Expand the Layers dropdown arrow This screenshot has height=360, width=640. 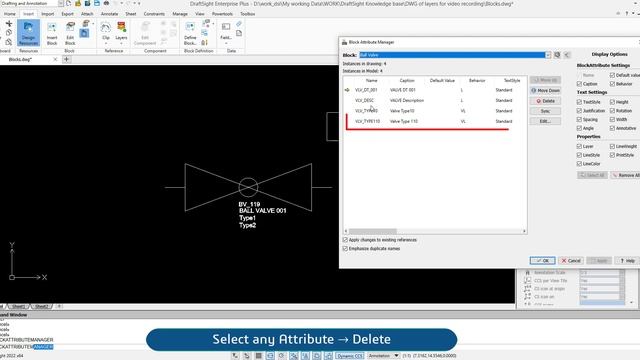click(x=121, y=43)
